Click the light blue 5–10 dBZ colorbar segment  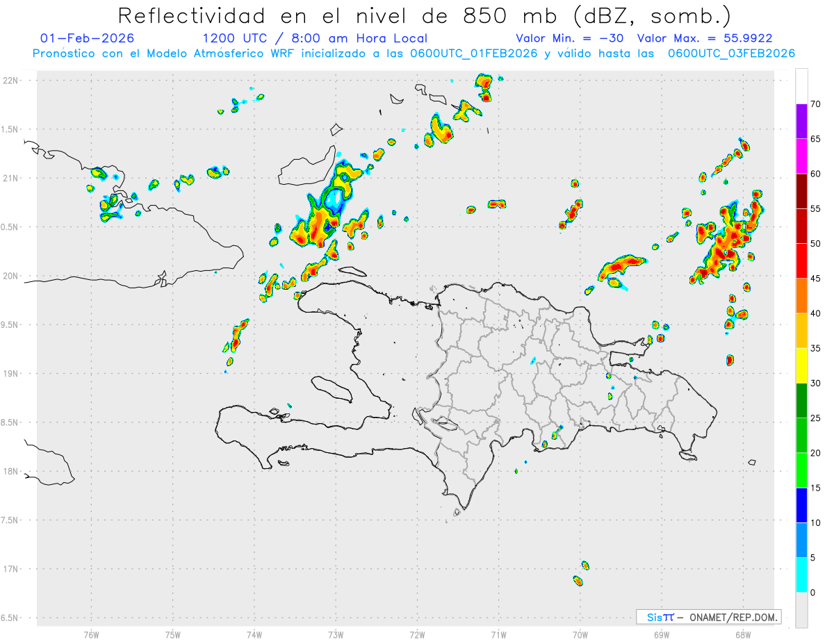coord(801,540)
